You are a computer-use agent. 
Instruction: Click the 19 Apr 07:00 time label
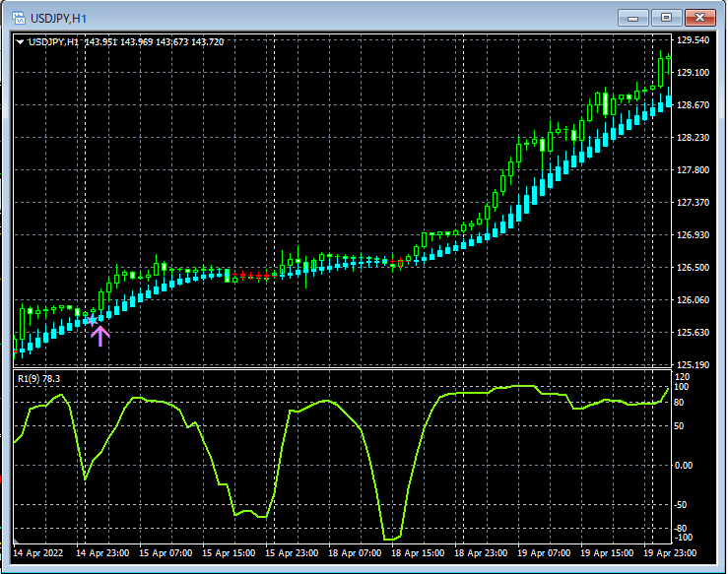(x=544, y=553)
